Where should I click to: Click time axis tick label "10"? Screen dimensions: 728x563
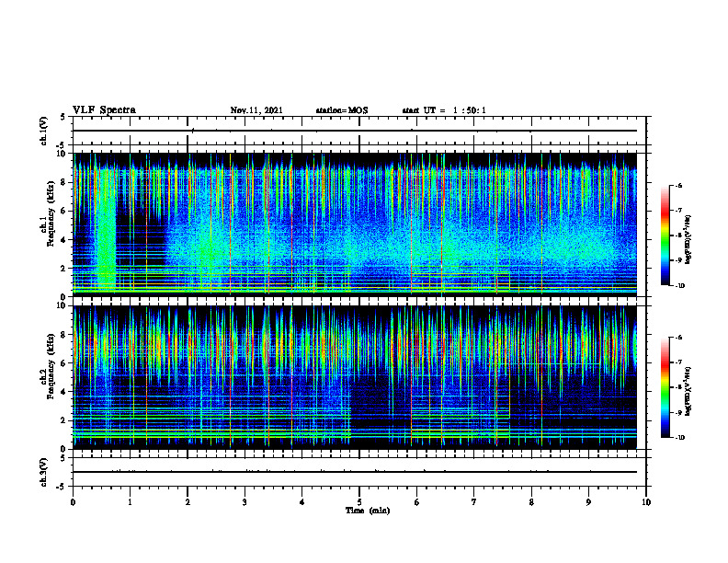[646, 502]
